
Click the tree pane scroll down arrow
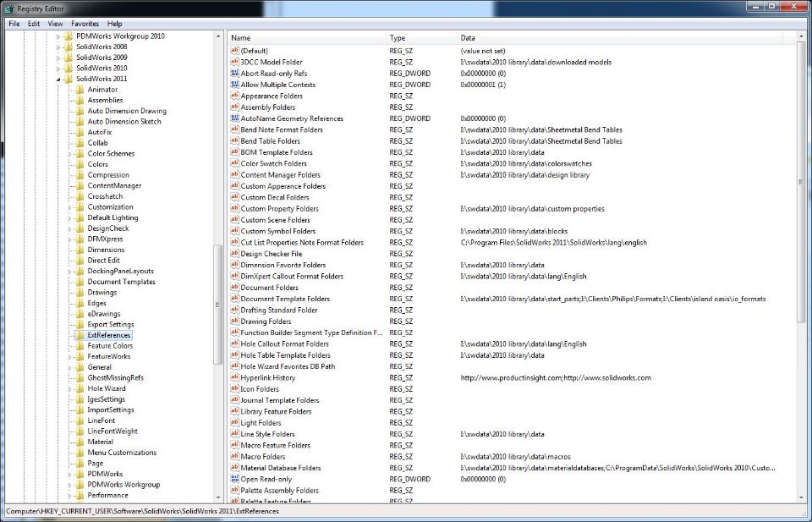(218, 497)
